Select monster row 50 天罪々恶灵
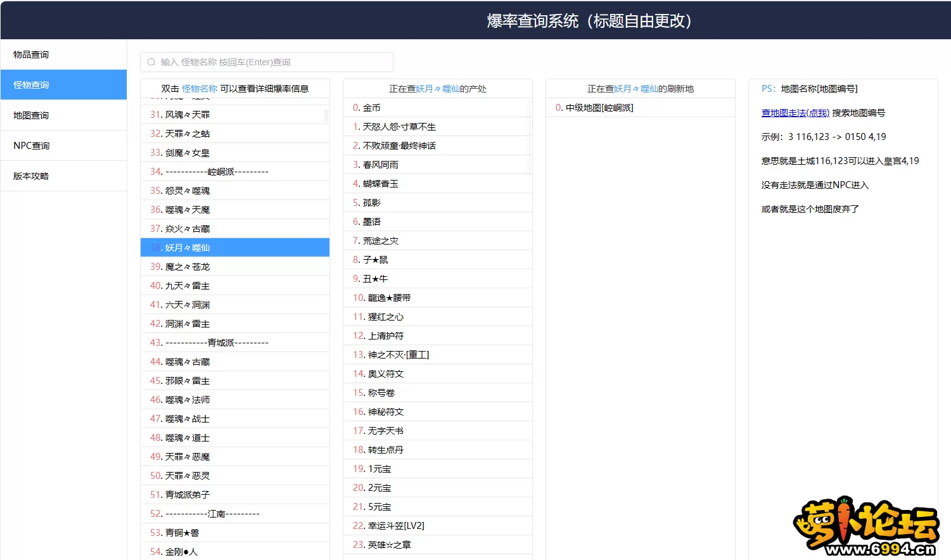This screenshot has width=951, height=560. tap(235, 476)
